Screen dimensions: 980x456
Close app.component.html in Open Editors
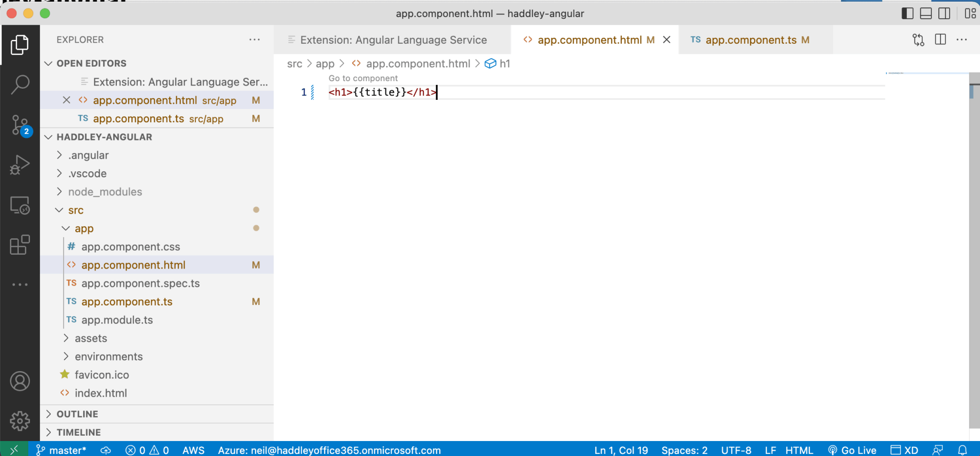(67, 100)
